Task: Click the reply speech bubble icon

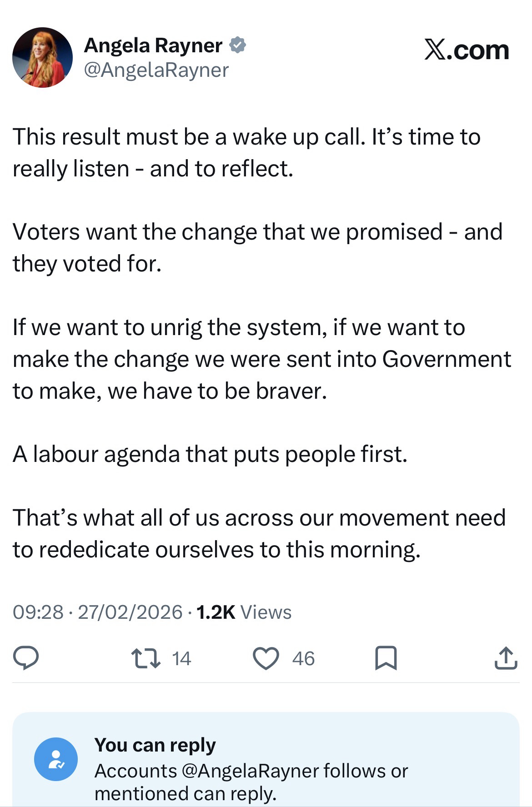Action: coord(25,658)
